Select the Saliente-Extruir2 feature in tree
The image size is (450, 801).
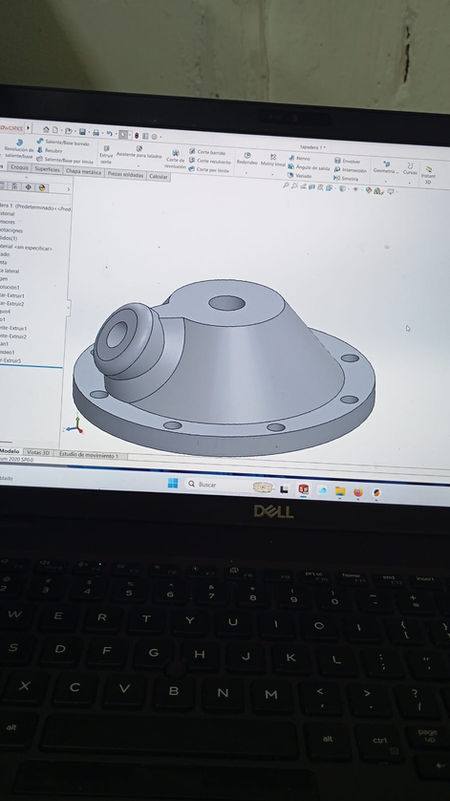[14, 336]
